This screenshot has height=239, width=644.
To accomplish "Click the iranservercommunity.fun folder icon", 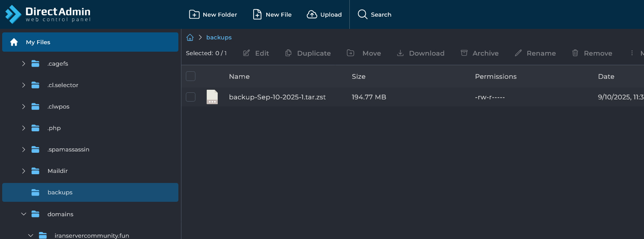I will pos(43,235).
